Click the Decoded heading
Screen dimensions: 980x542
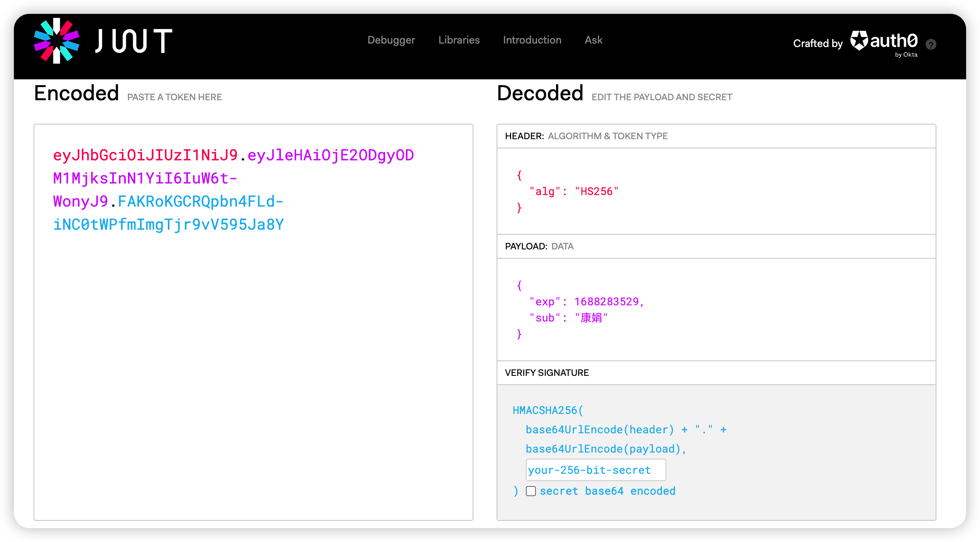pyautogui.click(x=540, y=93)
